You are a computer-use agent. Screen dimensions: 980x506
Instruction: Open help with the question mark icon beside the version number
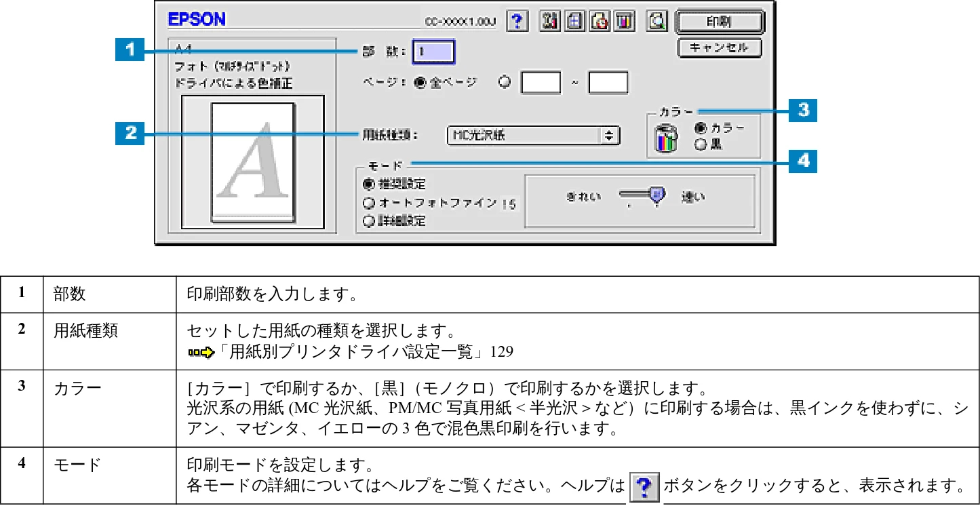click(517, 21)
